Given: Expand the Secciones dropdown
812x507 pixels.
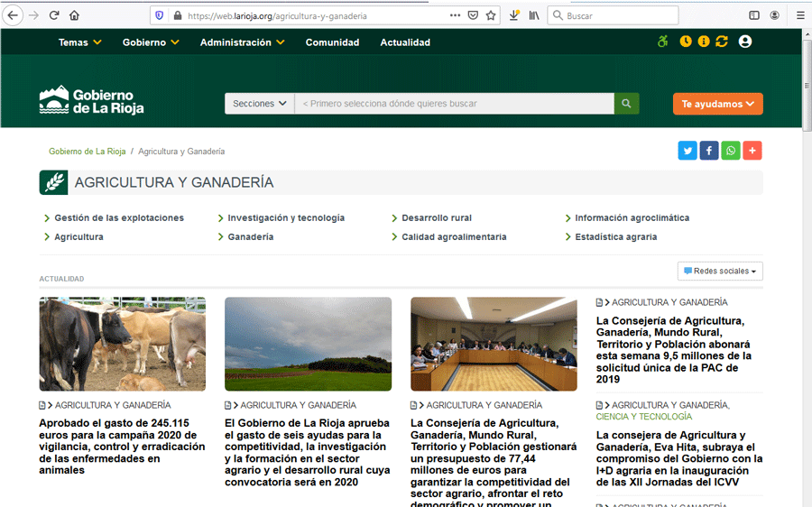Looking at the screenshot, I should [260, 104].
